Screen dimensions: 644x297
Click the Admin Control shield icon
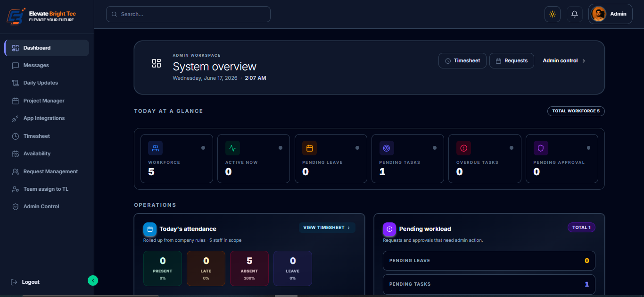(16, 207)
